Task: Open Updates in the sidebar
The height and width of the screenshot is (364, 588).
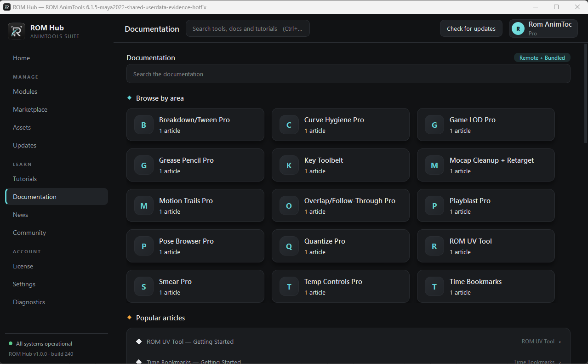Action: pos(57,145)
